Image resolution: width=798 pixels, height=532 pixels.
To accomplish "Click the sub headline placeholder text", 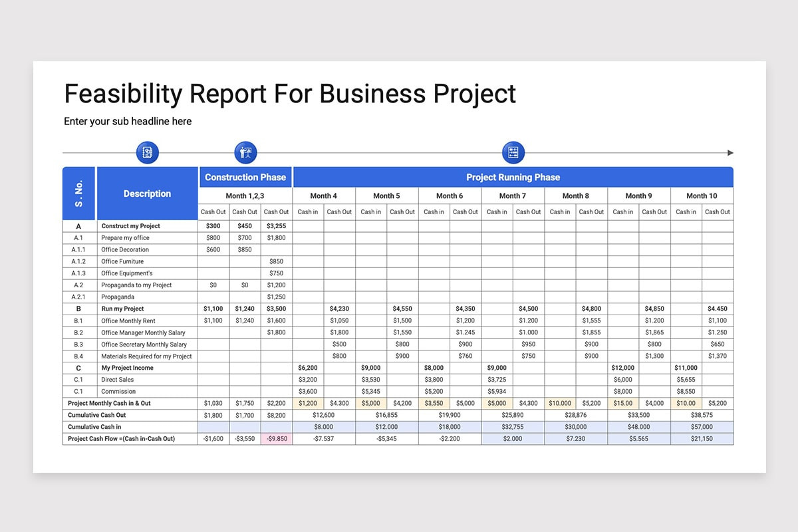I will [x=128, y=121].
